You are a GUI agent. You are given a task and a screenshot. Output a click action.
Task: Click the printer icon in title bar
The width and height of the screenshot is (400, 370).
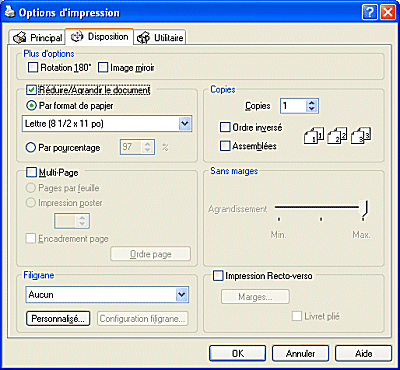pyautogui.click(x=9, y=12)
